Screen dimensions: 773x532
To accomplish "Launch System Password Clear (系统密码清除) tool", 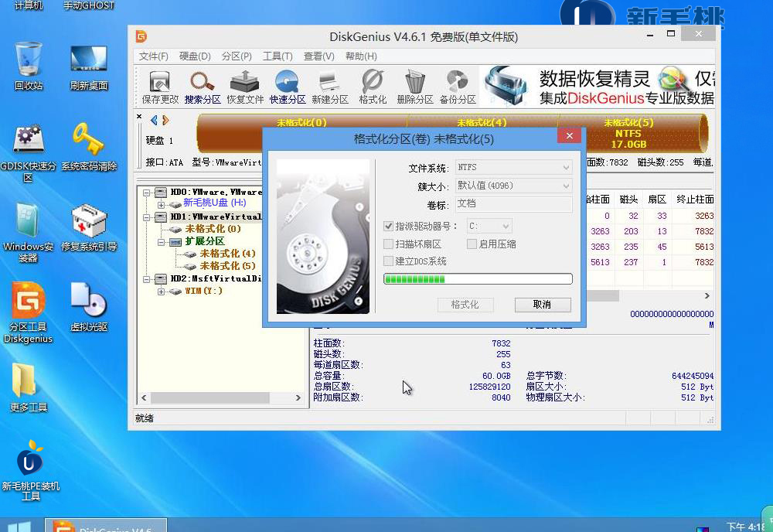I will [89, 147].
